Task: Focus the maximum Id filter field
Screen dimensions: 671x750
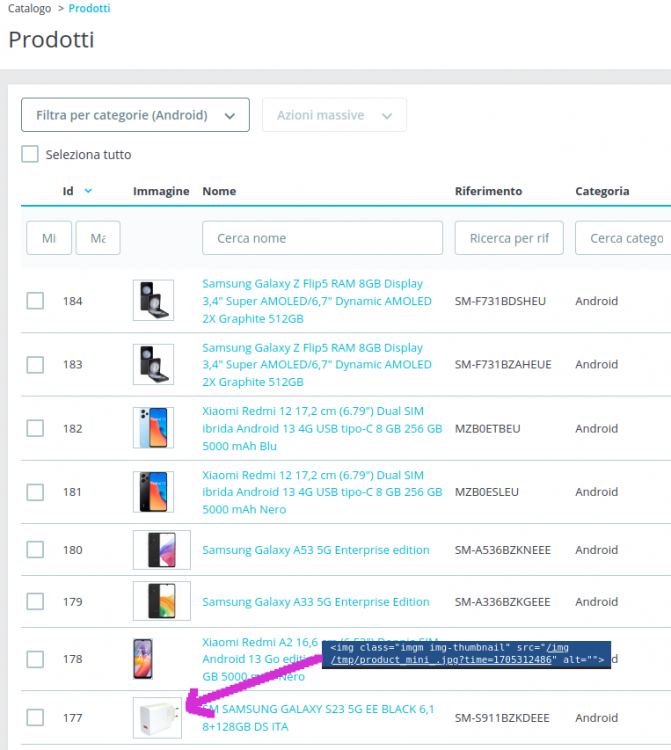Action: tap(98, 238)
